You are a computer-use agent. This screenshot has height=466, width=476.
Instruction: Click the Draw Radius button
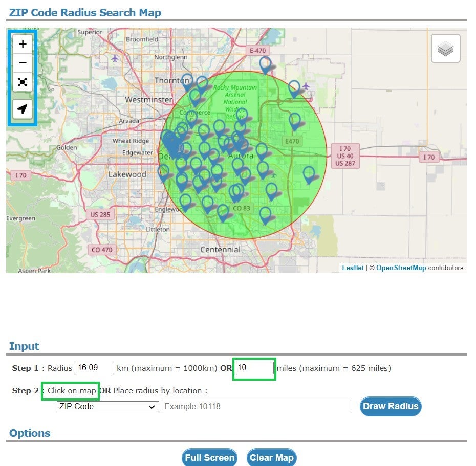click(391, 406)
